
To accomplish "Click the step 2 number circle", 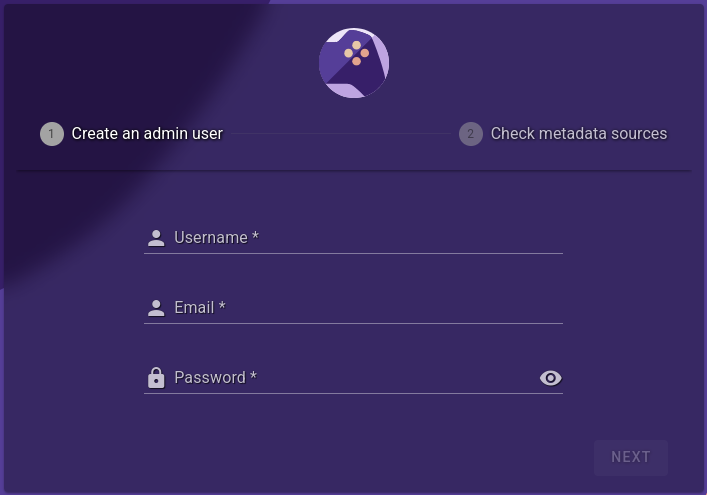I will tap(471, 134).
